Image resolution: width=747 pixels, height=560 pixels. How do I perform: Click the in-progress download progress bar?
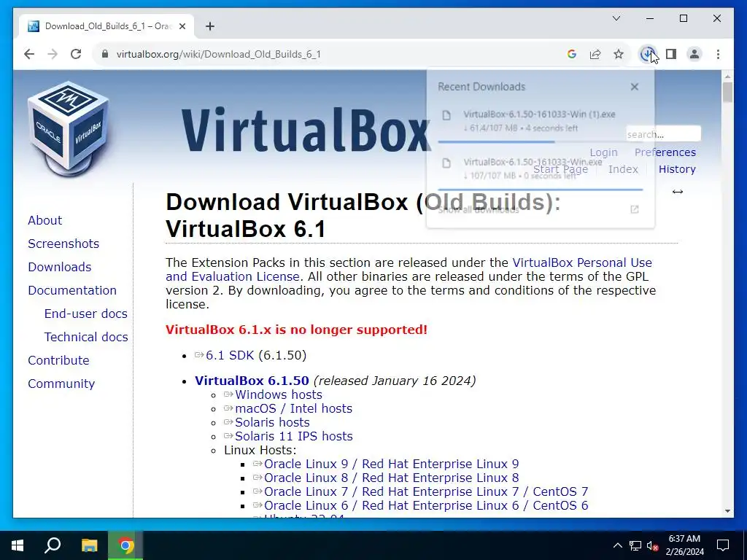pyautogui.click(x=541, y=141)
